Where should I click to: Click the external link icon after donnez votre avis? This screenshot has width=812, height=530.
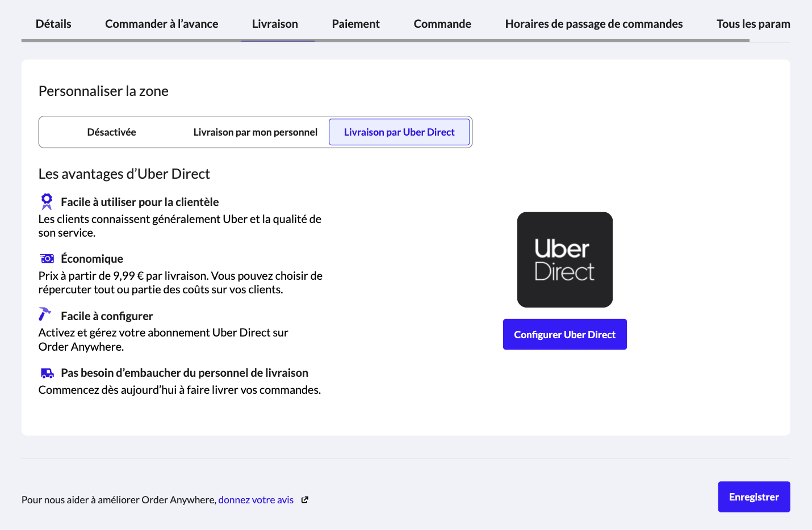click(x=305, y=500)
